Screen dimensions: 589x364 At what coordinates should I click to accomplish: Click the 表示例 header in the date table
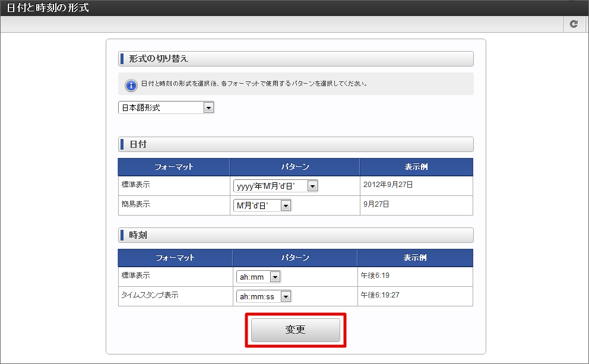point(416,167)
